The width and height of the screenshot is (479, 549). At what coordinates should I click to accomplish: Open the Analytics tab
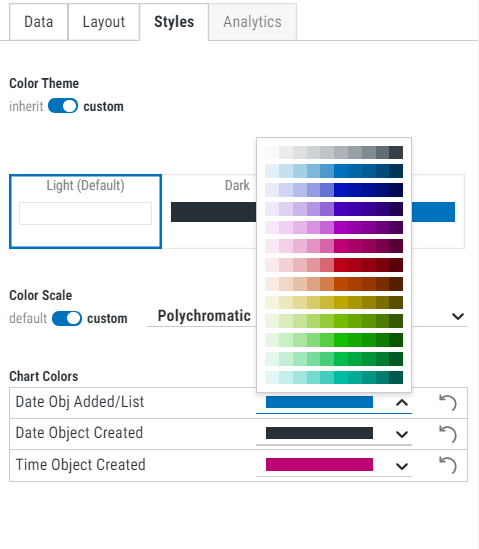click(x=252, y=22)
